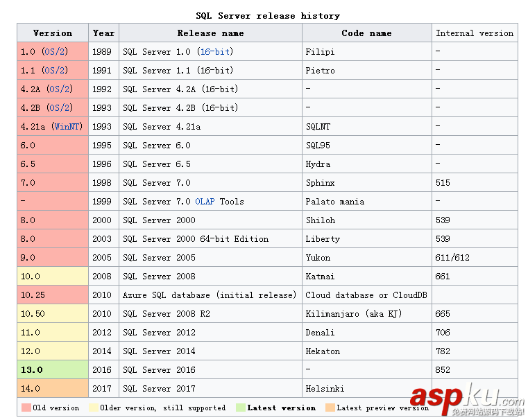Image resolution: width=528 pixels, height=420 pixels.
Task: Select the code name Sphinx
Action: click(x=321, y=183)
